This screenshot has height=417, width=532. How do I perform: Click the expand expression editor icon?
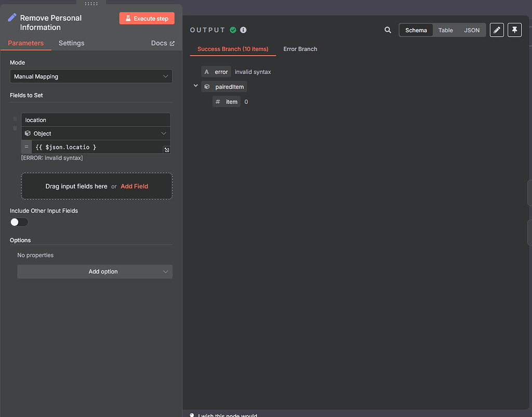tap(167, 150)
